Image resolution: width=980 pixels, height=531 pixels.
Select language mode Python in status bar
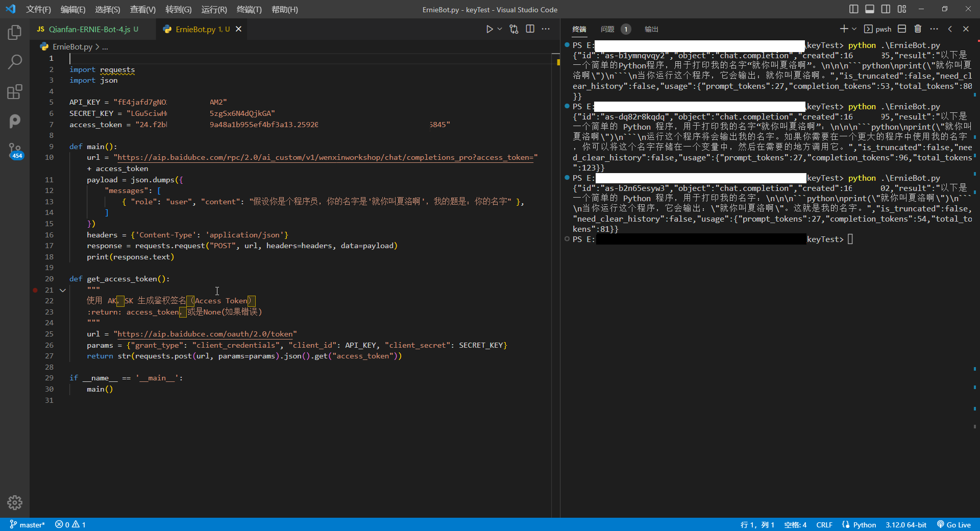(864, 524)
